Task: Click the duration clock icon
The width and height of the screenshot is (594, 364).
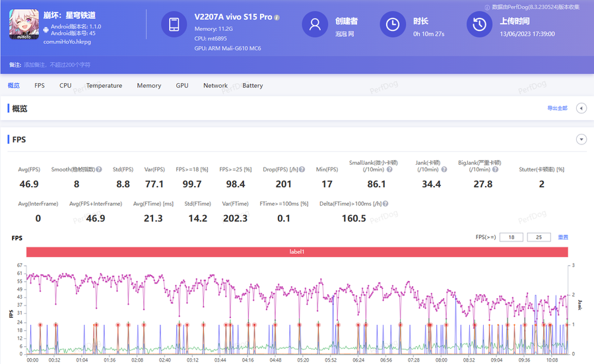Action: pos(393,24)
